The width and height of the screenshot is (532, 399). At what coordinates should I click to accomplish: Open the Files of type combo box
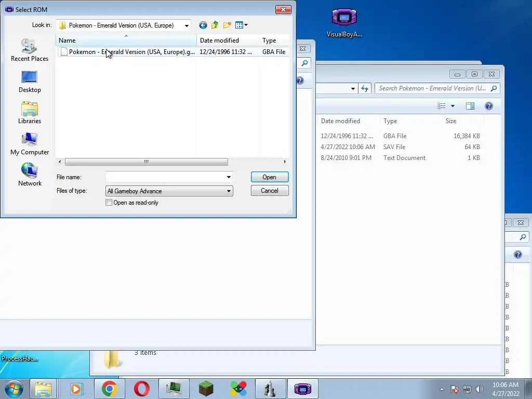(x=169, y=191)
